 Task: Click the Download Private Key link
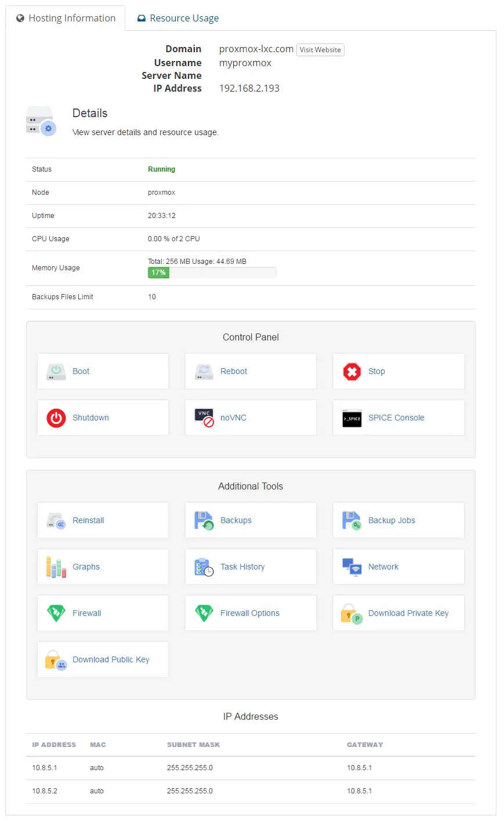pyautogui.click(x=408, y=613)
